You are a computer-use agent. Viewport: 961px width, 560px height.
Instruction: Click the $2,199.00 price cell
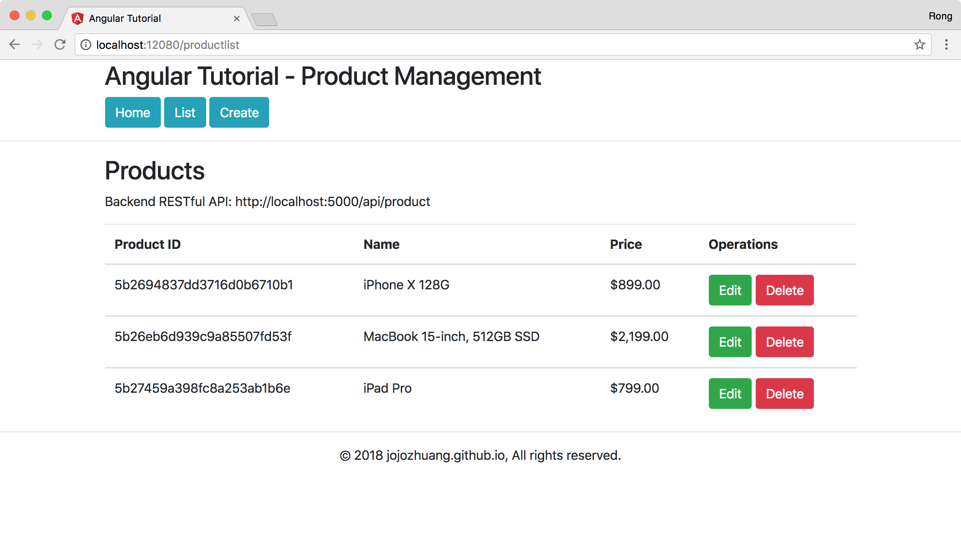click(x=639, y=337)
